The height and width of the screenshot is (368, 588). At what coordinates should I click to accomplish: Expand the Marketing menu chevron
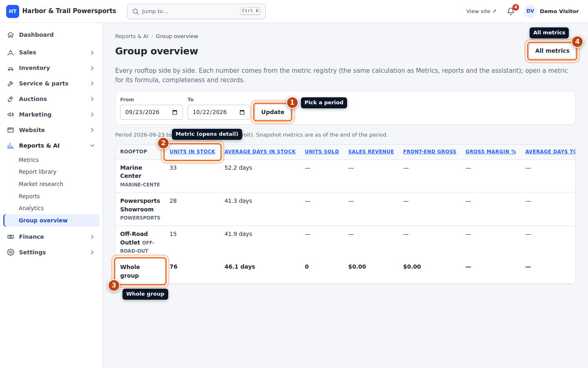point(92,114)
